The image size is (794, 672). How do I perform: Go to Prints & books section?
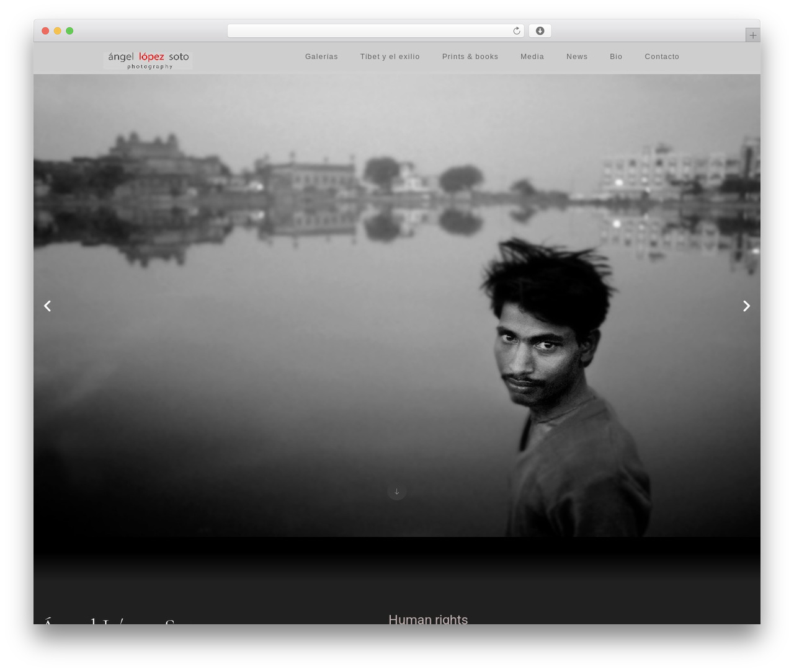470,56
